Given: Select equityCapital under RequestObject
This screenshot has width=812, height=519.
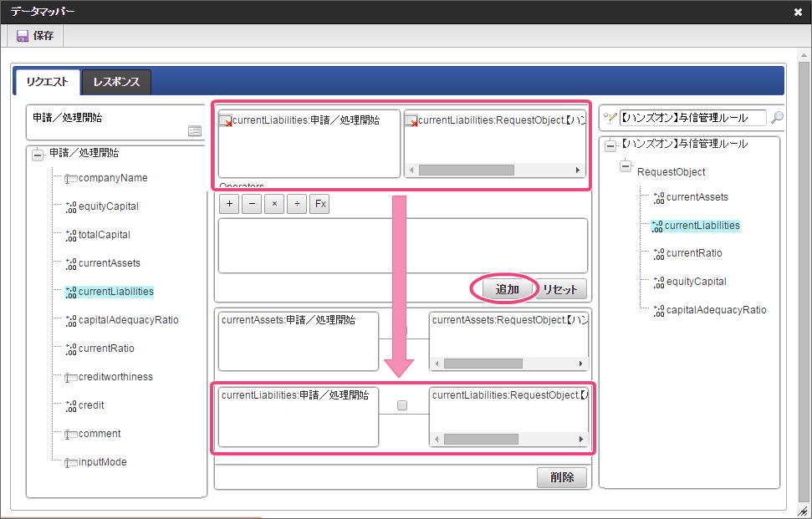Looking at the screenshot, I should tap(696, 282).
